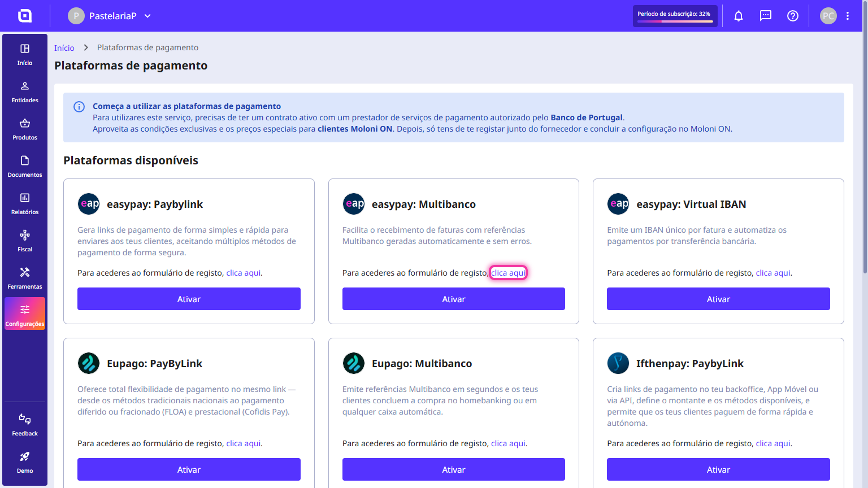868x488 pixels.
Task: Click the Moloni logo in top bar
Action: click(x=25, y=16)
